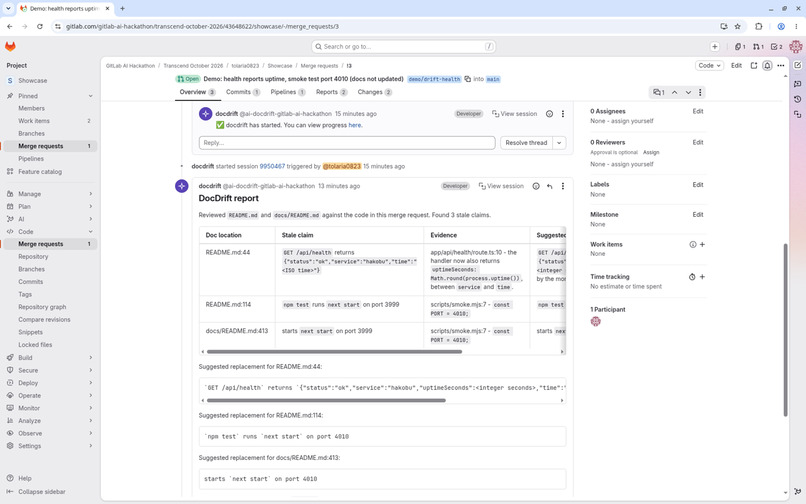The height and width of the screenshot is (504, 806).
Task: Click the Reply input field
Action: (347, 143)
